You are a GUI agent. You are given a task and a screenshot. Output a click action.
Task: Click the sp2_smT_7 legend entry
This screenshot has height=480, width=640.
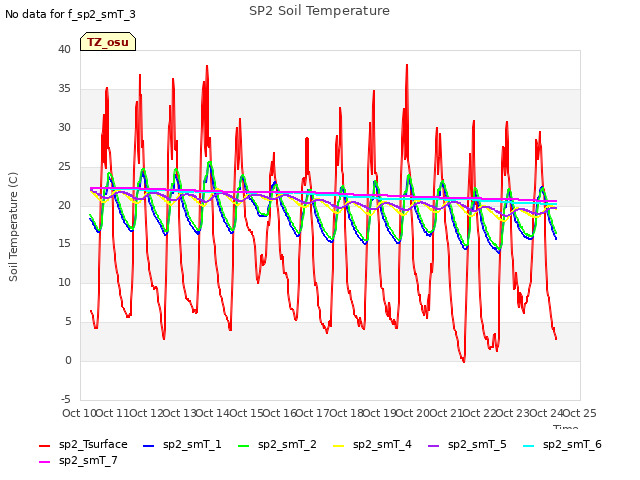point(78,460)
